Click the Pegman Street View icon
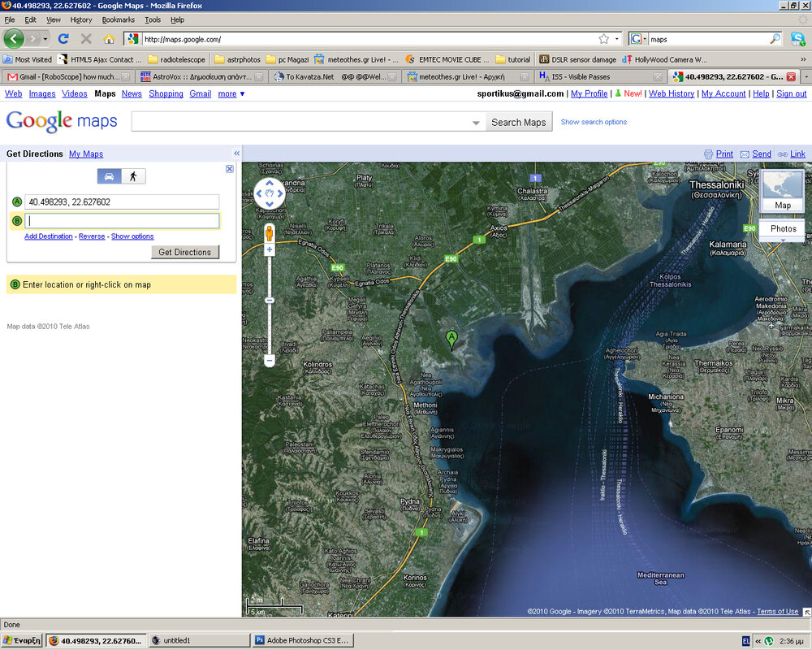 (x=270, y=233)
